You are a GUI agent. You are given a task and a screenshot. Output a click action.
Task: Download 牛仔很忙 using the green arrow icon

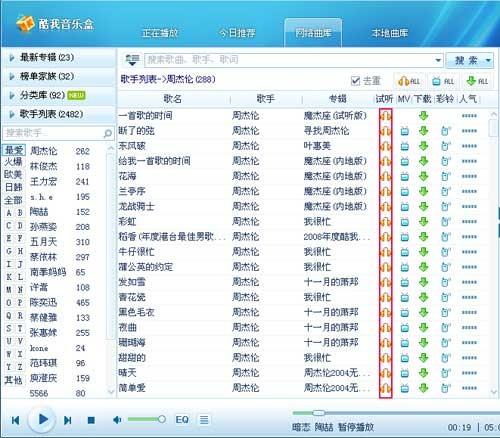click(423, 252)
